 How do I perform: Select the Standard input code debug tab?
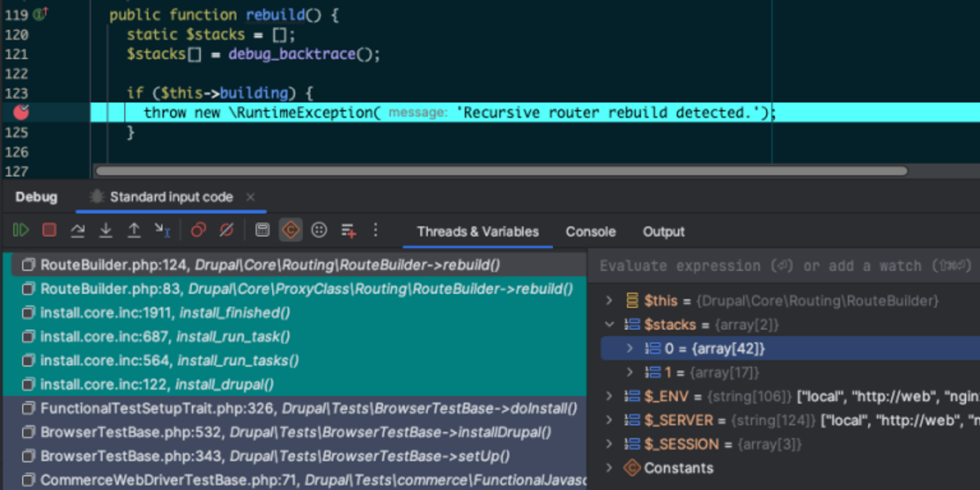171,197
